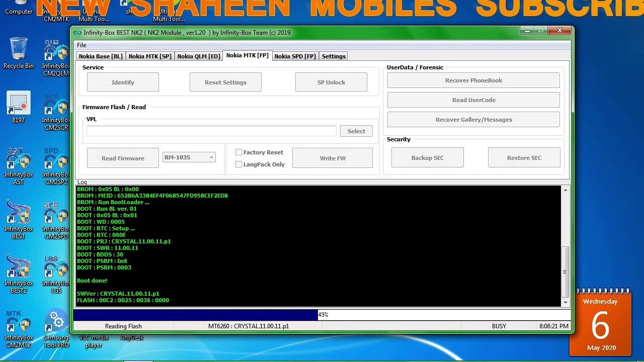This screenshot has width=644, height=362.
Task: Open the Settings tab
Action: 334,56
